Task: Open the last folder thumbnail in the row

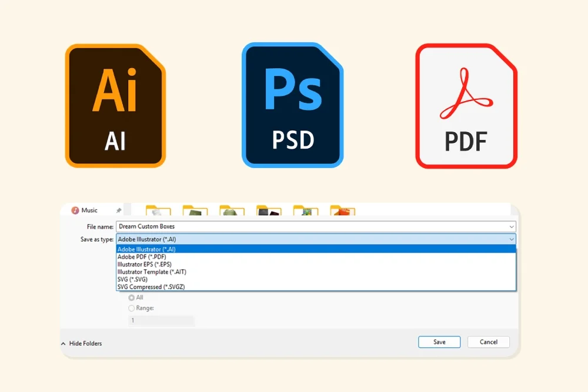Action: [343, 210]
